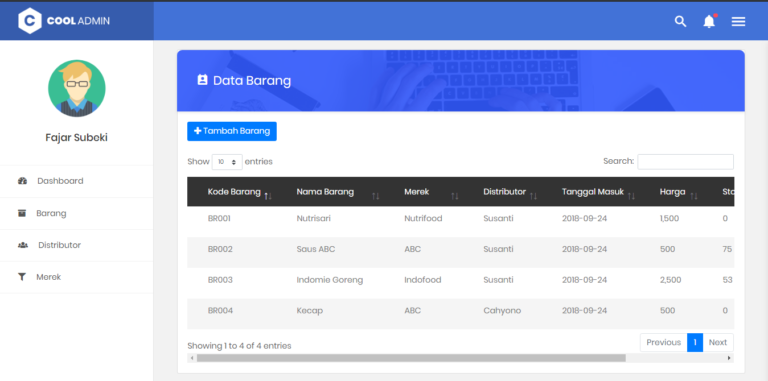Click the Kecap name cell
The height and width of the screenshot is (381, 768).
(x=310, y=311)
